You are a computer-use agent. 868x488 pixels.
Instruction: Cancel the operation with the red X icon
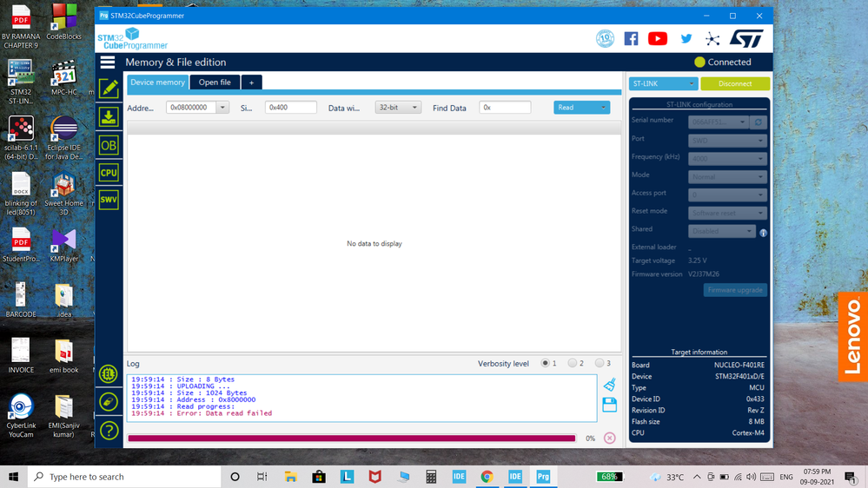point(609,439)
